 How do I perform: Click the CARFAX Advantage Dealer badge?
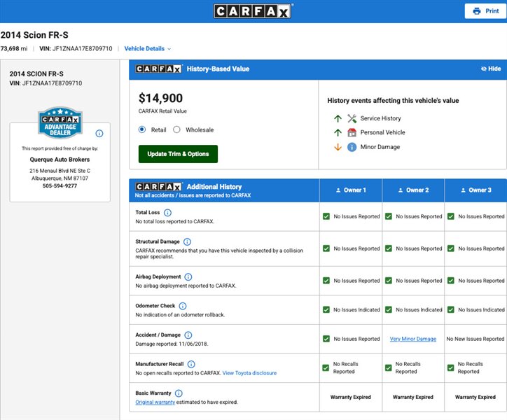60,122
